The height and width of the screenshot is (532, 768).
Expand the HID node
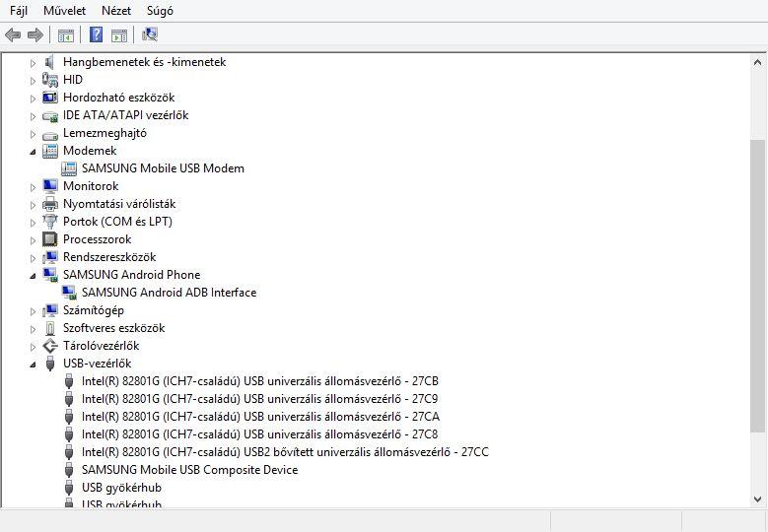click(x=33, y=81)
